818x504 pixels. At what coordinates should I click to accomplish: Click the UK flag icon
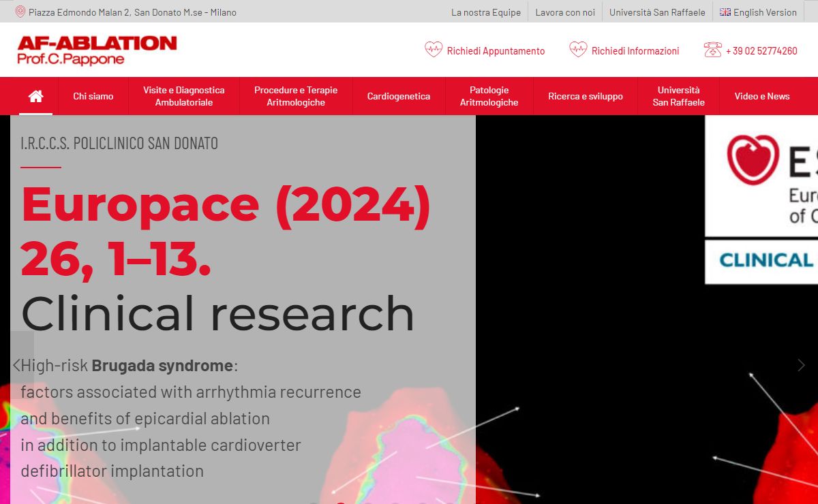(x=725, y=12)
